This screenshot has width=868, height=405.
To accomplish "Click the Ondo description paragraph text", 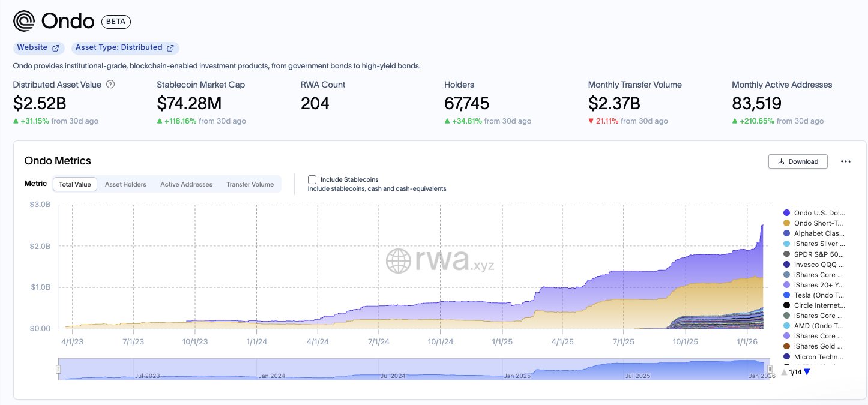I will 217,66.
